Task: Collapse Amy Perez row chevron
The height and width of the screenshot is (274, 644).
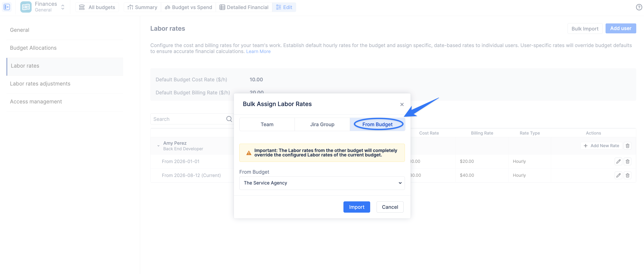Action: click(x=158, y=146)
